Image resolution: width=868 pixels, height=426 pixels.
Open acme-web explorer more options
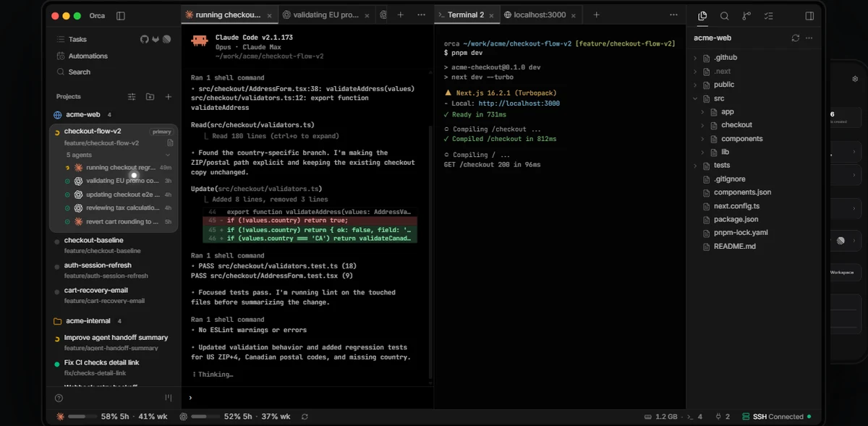810,38
